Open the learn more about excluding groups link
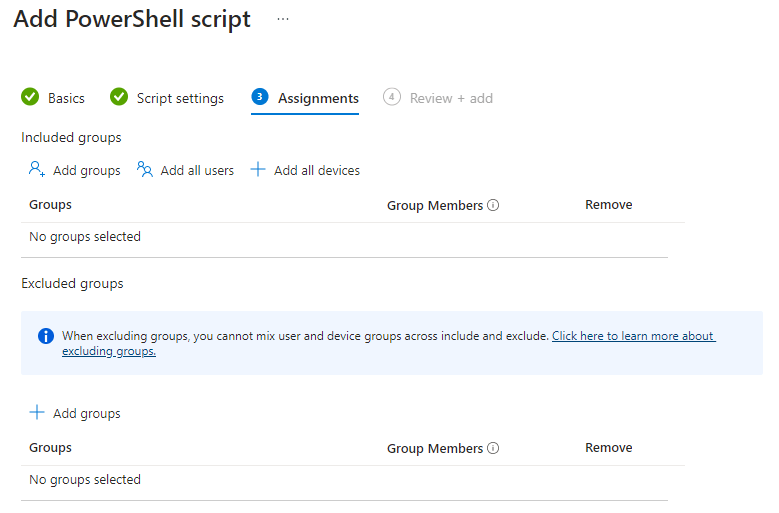 (x=633, y=336)
